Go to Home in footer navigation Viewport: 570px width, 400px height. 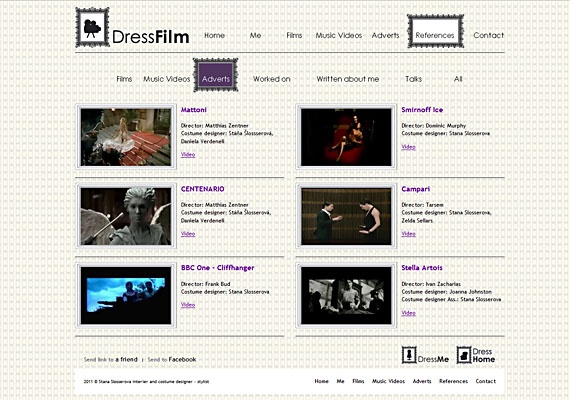pos(321,381)
